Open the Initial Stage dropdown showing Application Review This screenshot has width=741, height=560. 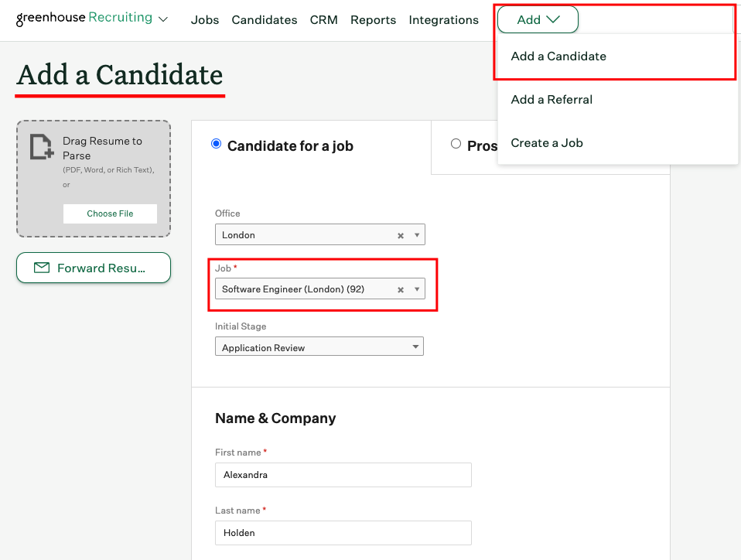click(x=415, y=346)
